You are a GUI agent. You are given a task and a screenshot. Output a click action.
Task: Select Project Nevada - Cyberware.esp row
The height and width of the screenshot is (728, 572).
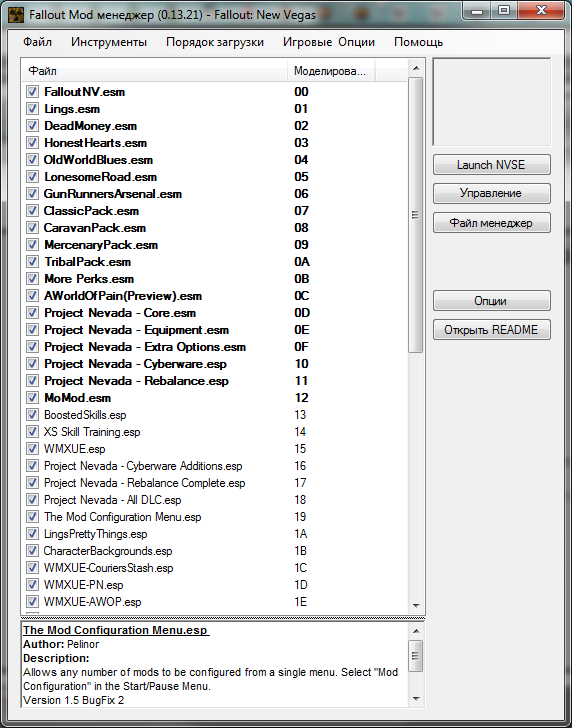214,364
